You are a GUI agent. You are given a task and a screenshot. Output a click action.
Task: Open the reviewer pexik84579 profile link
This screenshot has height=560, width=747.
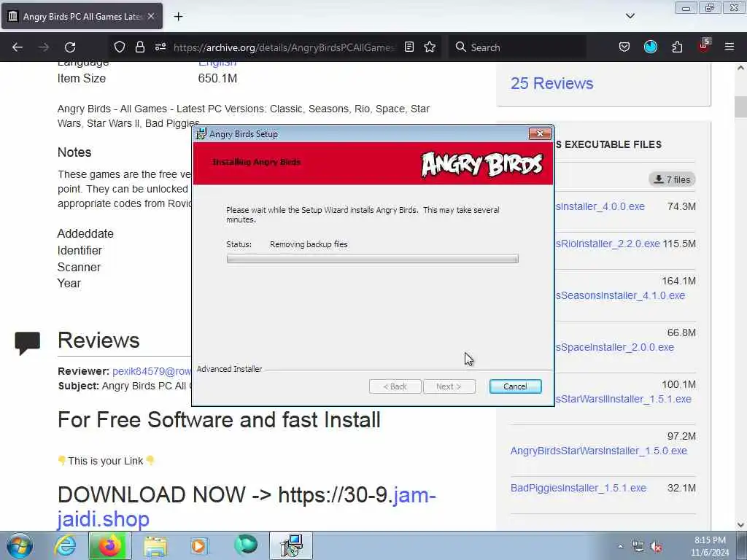point(152,371)
